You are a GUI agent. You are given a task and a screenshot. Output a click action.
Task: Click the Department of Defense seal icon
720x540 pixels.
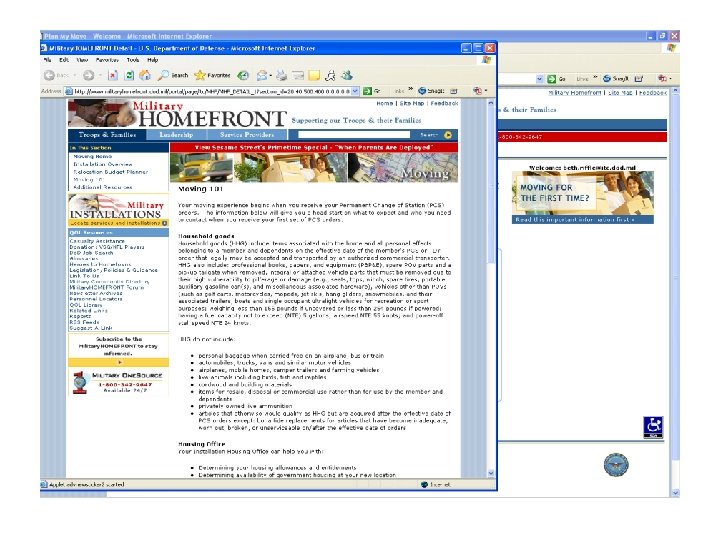pos(616,465)
